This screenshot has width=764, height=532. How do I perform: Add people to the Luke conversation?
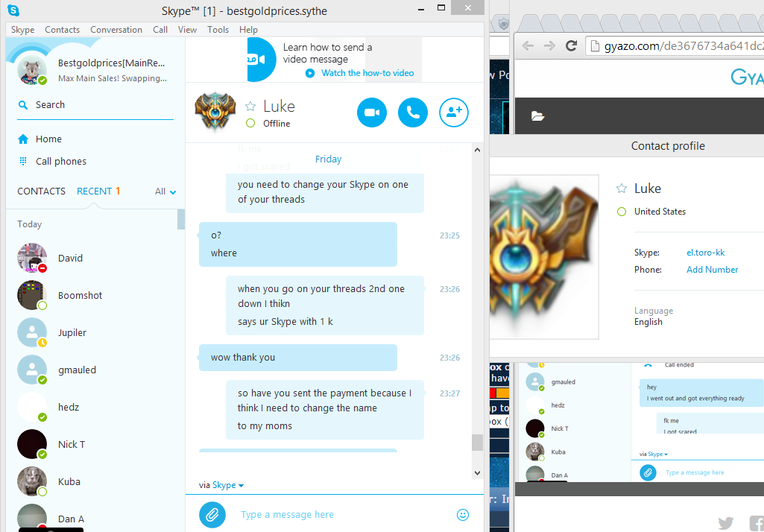click(x=454, y=113)
